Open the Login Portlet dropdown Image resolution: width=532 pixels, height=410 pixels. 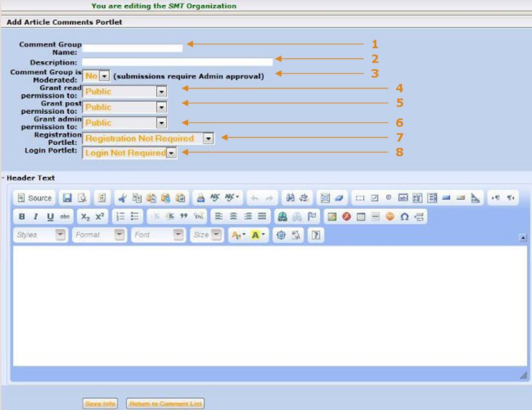coord(129,153)
